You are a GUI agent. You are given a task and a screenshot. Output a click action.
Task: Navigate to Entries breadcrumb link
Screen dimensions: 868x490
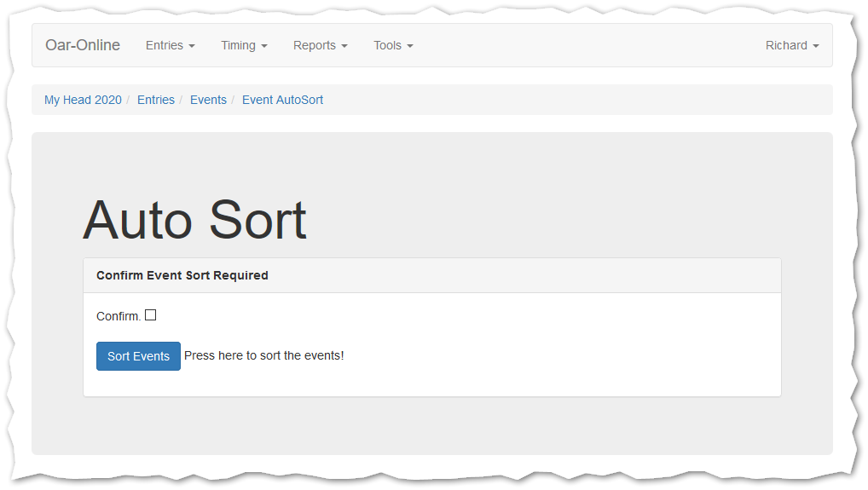point(156,100)
